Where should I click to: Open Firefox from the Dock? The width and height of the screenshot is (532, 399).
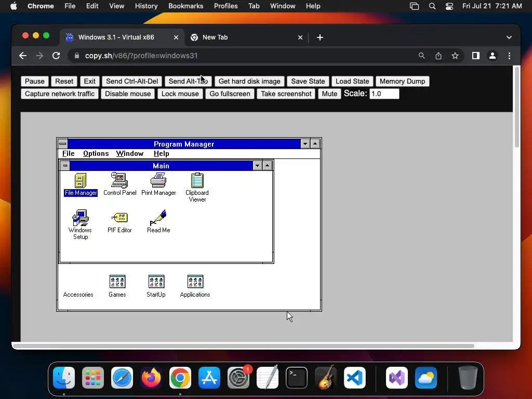pyautogui.click(x=151, y=378)
